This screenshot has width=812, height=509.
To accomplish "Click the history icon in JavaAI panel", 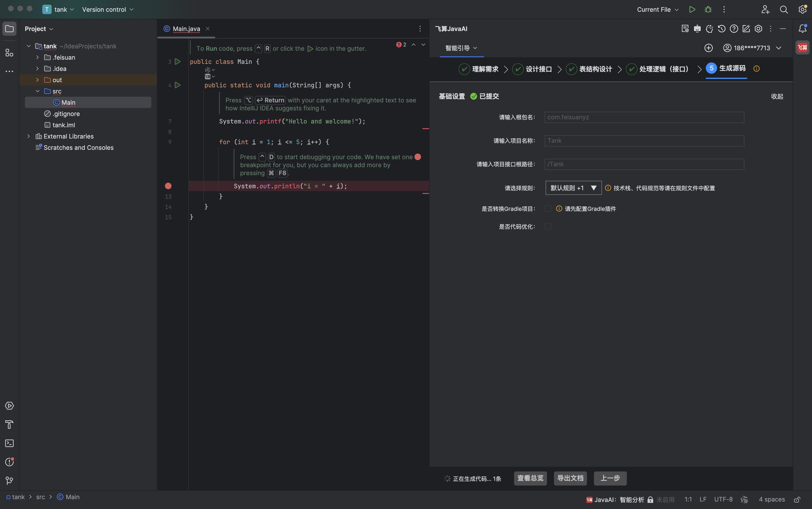I will (x=721, y=29).
